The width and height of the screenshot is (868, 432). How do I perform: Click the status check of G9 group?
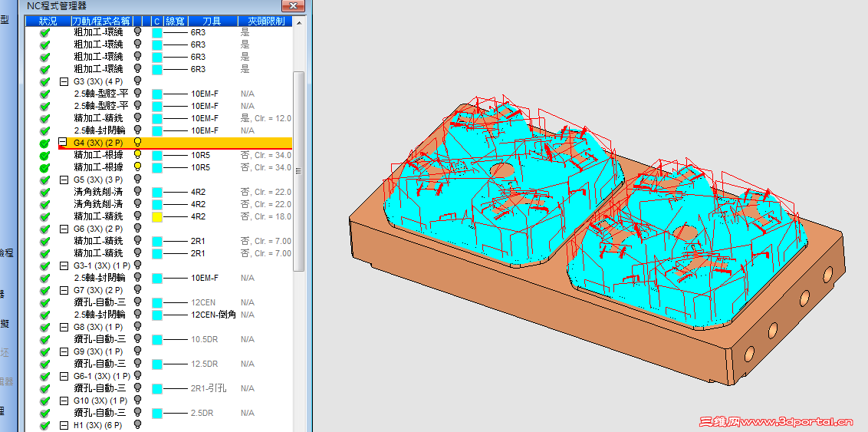point(44,352)
